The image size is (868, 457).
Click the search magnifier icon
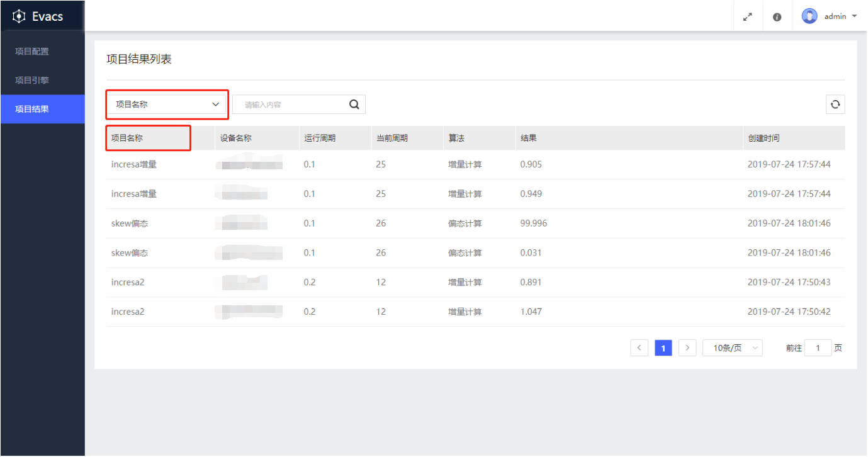(x=354, y=104)
